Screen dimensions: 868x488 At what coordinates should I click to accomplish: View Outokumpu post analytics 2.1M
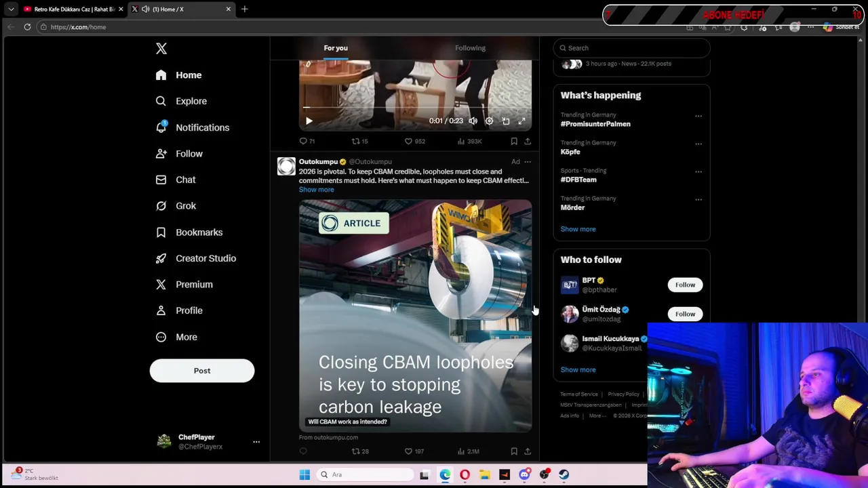coord(469,451)
